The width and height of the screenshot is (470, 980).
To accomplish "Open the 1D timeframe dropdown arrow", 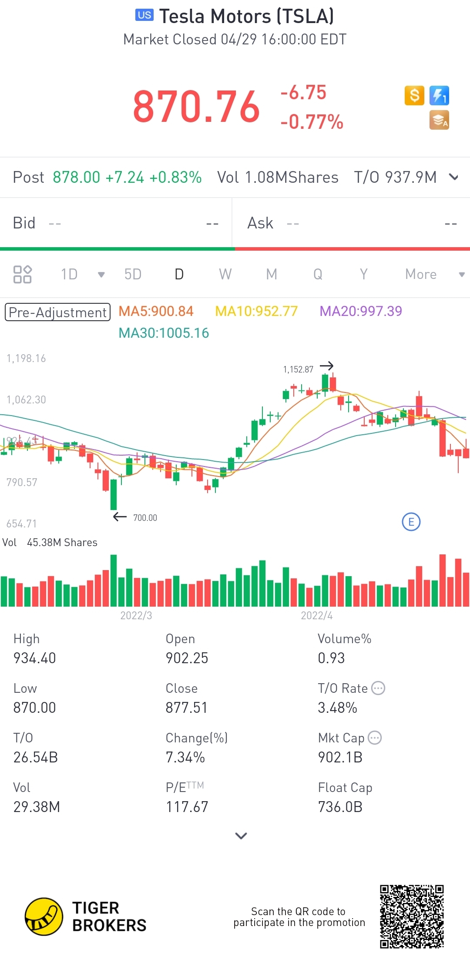I will 101,275.
